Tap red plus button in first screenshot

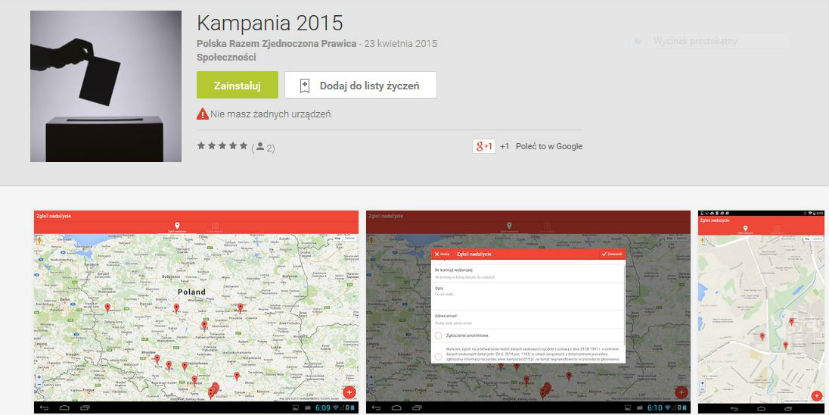tap(349, 392)
